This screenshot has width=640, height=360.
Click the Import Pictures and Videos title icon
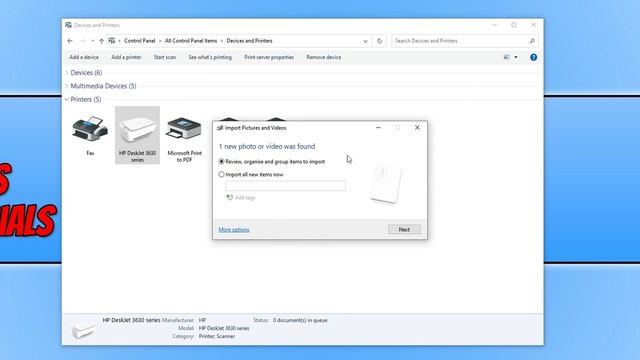(x=220, y=128)
